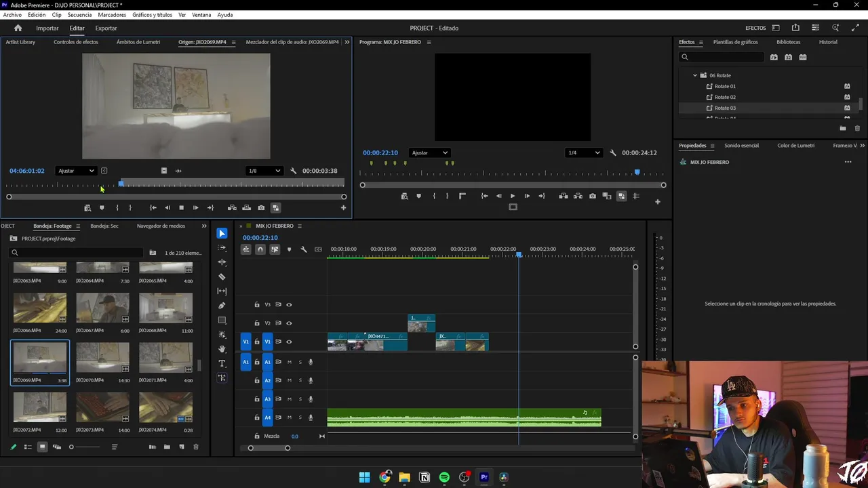Select the Rectangle shape tool
This screenshot has height=488, width=868.
(222, 320)
